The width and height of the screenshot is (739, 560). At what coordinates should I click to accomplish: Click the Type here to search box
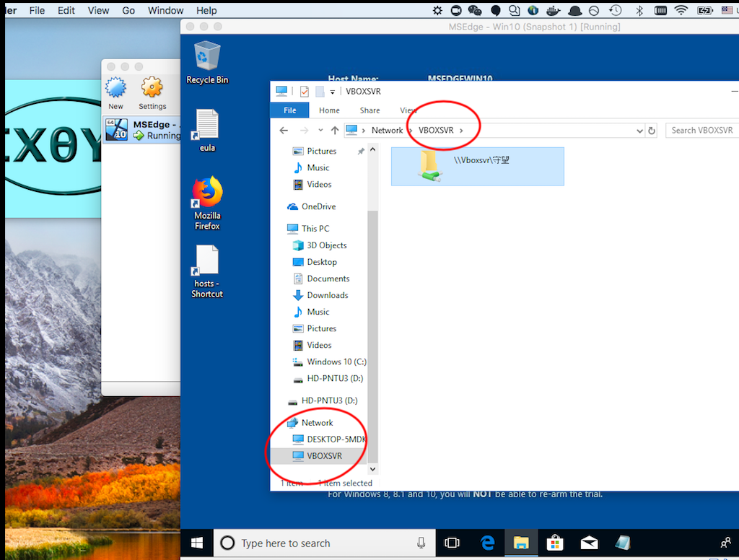(325, 543)
